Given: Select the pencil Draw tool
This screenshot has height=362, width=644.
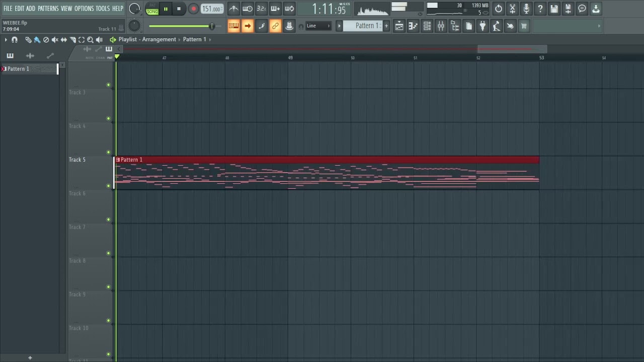Looking at the screenshot, I should (28, 40).
